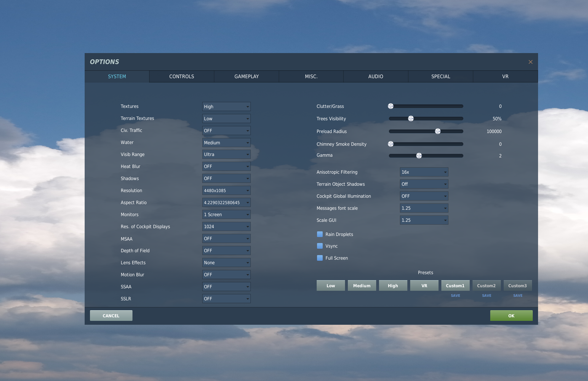
Task: Close the Options dialog with X
Action: (x=530, y=62)
